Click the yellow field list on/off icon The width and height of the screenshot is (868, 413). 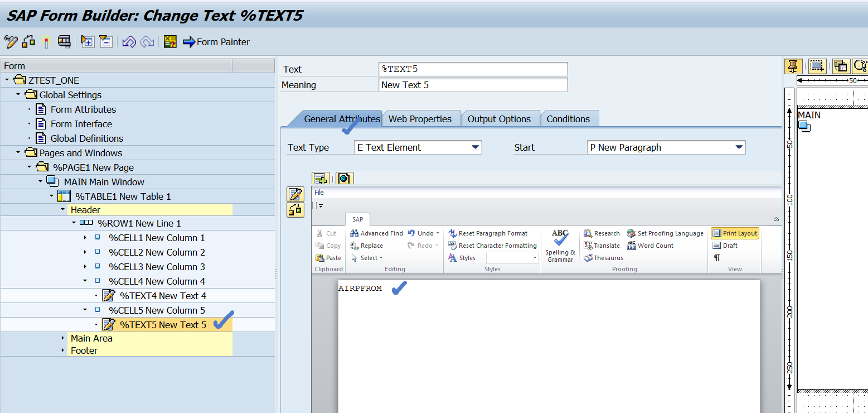170,41
